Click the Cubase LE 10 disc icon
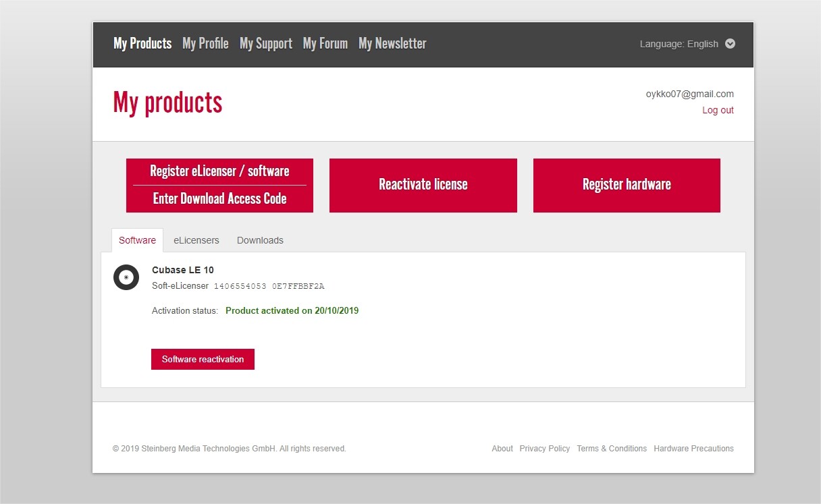The image size is (821, 504). [126, 277]
